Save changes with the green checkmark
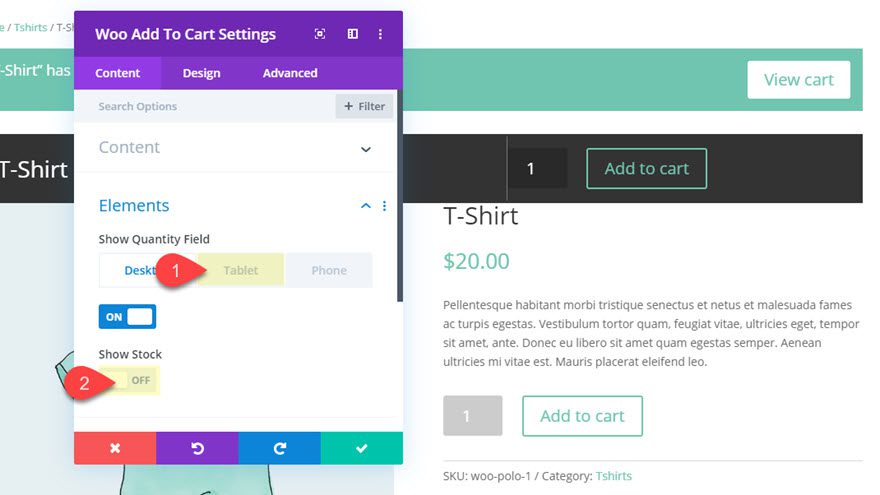Image resolution: width=880 pixels, height=495 pixels. tap(362, 448)
